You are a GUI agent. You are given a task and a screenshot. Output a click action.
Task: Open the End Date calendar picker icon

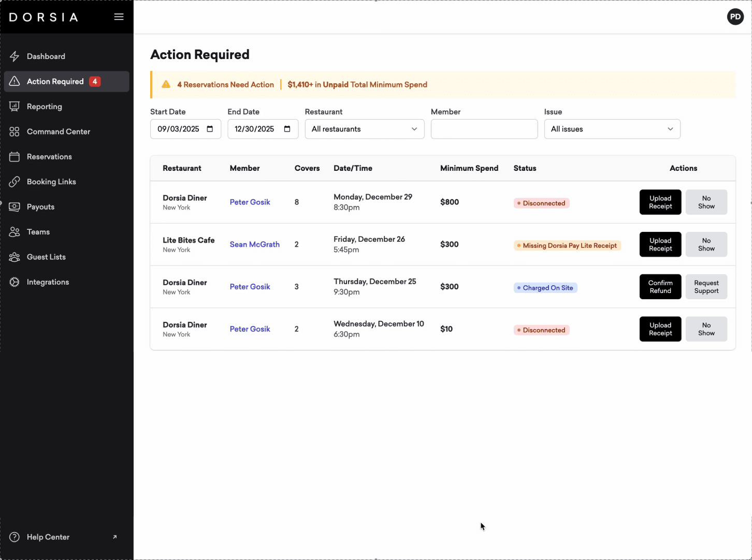(287, 129)
